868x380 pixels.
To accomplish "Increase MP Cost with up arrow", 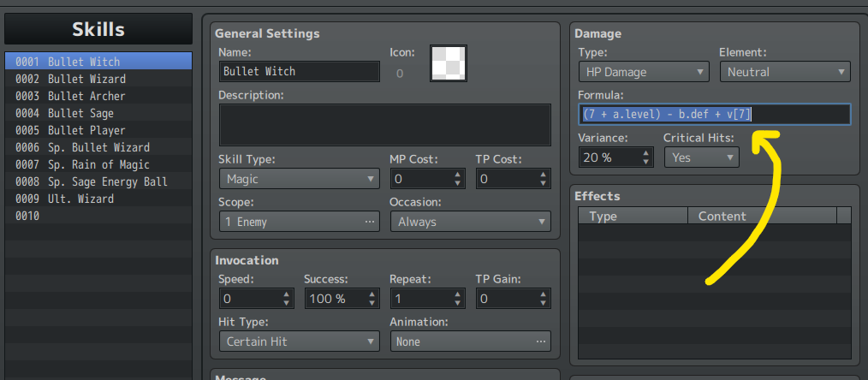I will [458, 175].
